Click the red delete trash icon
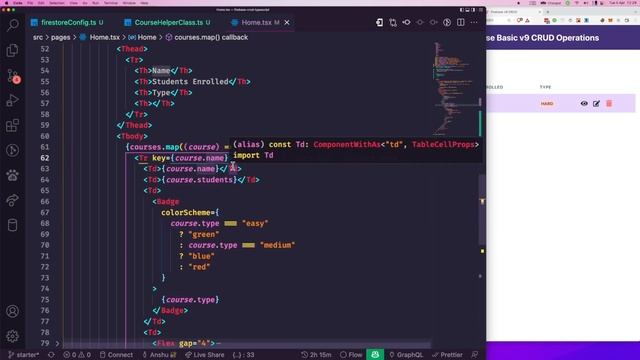Image resolution: width=640 pixels, height=360 pixels. click(x=609, y=104)
